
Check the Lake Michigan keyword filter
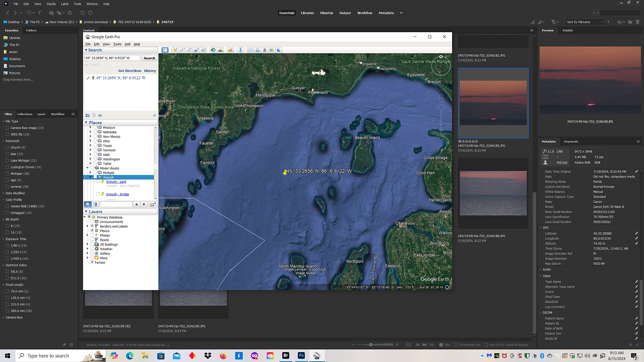coord(7,160)
